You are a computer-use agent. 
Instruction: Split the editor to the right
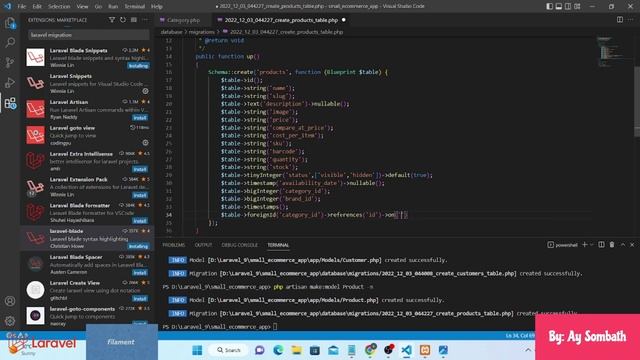(x=620, y=20)
